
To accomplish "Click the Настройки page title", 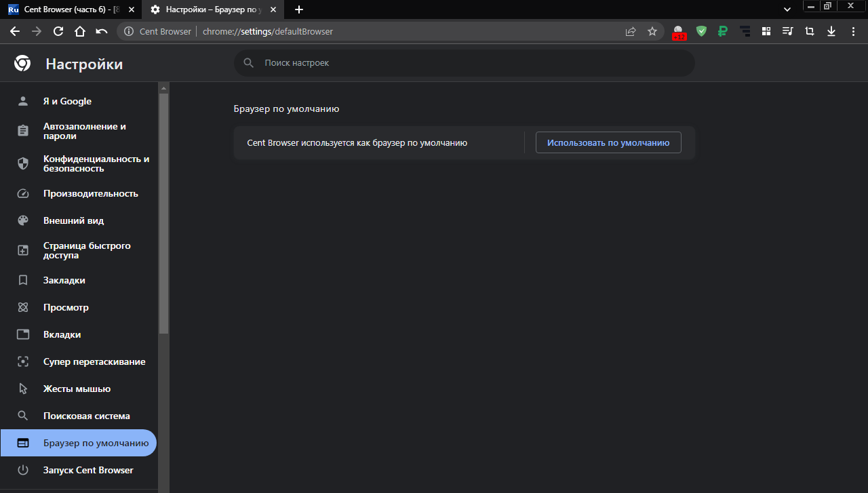I will tap(84, 64).
